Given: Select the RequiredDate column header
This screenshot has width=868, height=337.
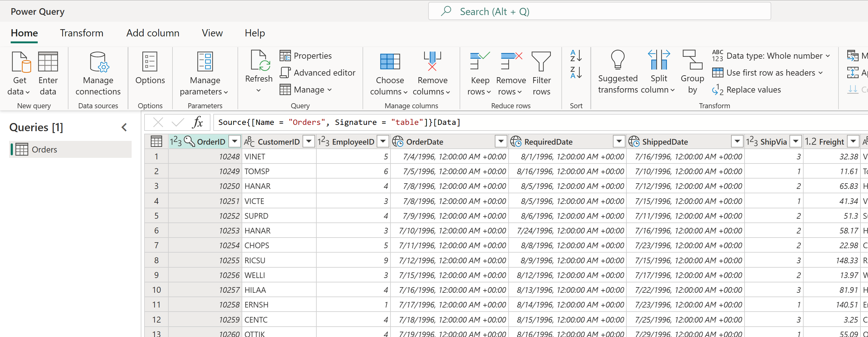Looking at the screenshot, I should pos(567,142).
